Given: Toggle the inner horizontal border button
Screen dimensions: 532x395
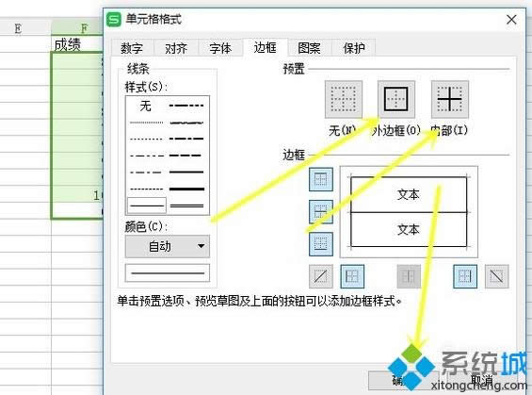Looking at the screenshot, I should click(x=321, y=211).
